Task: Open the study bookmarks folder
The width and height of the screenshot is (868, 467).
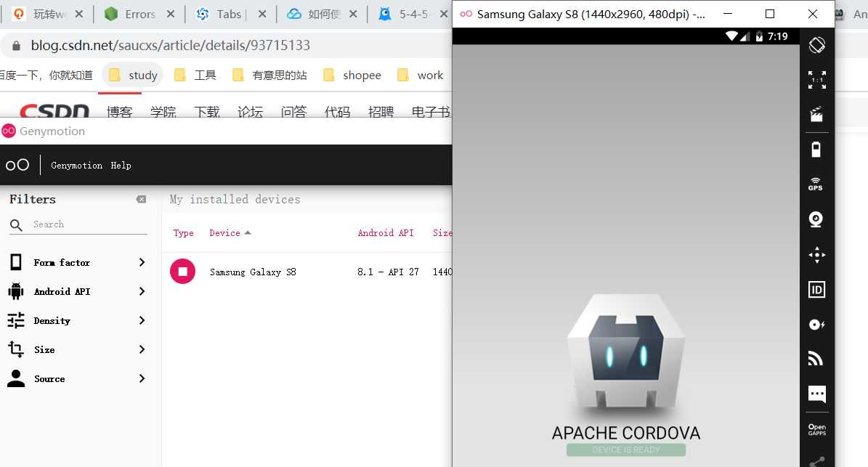Action: (x=133, y=76)
